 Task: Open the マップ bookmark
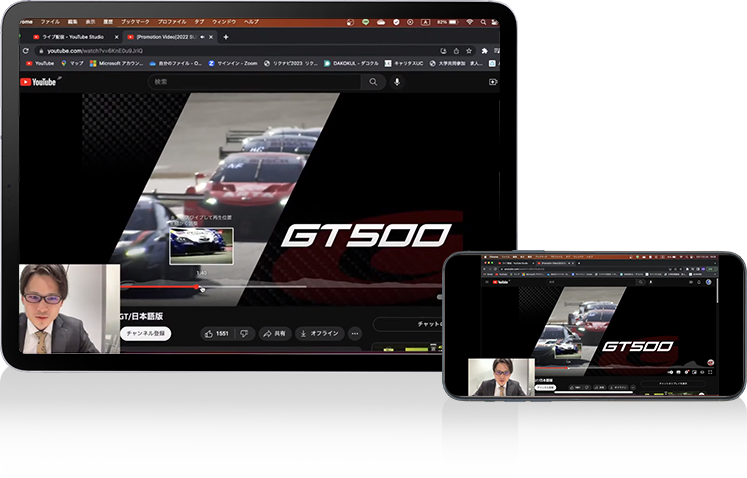(x=72, y=63)
